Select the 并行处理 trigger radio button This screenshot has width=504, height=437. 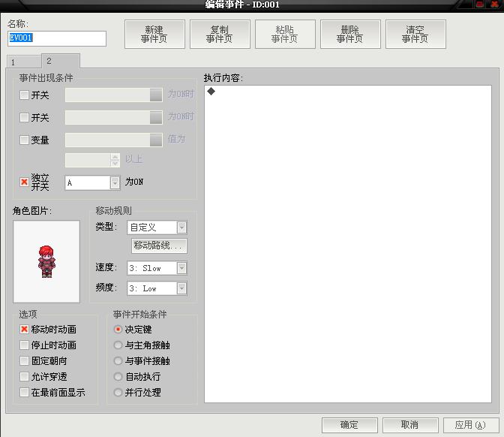tap(118, 392)
